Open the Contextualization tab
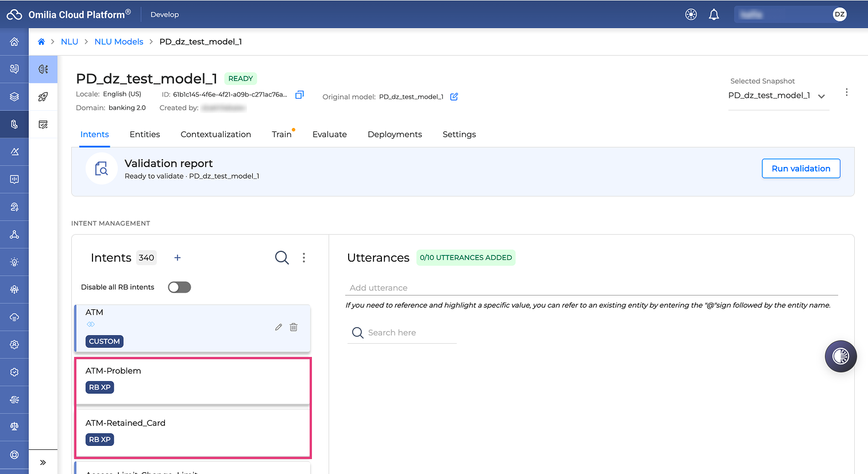868x474 pixels. point(216,134)
